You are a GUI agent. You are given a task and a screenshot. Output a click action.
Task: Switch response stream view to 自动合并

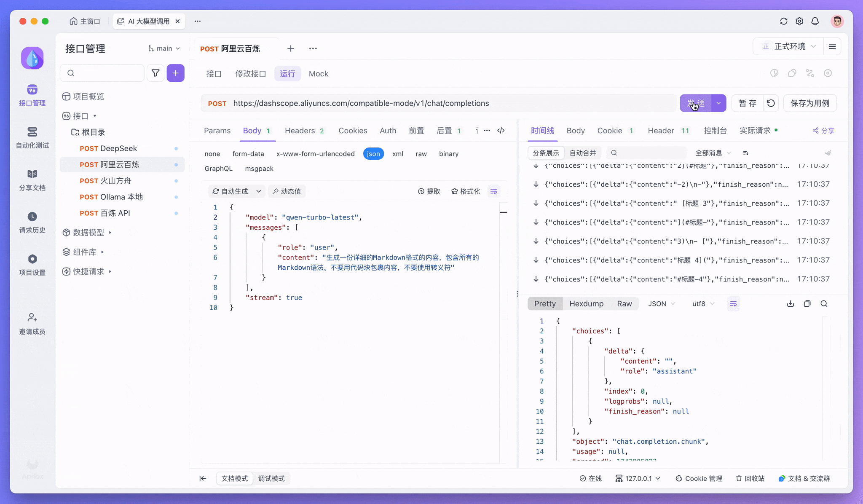coord(583,153)
